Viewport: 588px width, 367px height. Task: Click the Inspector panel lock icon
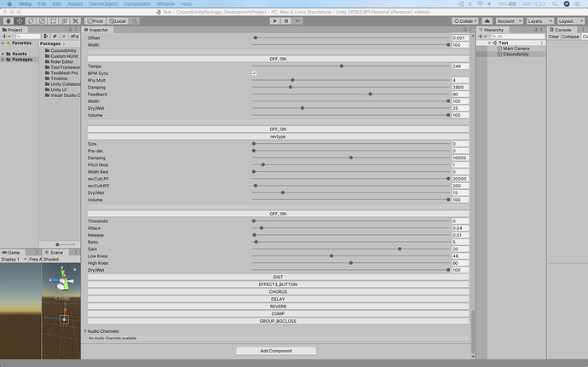click(465, 29)
